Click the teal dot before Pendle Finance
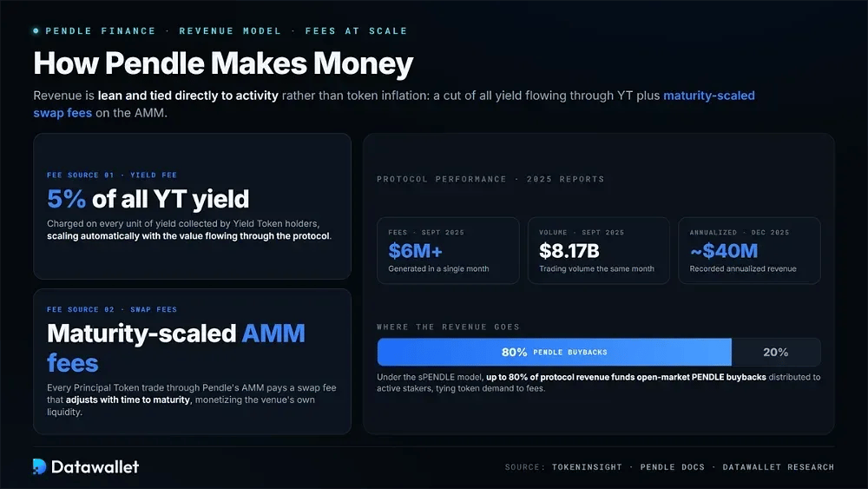Screen dimensions: 868x489 36,31
